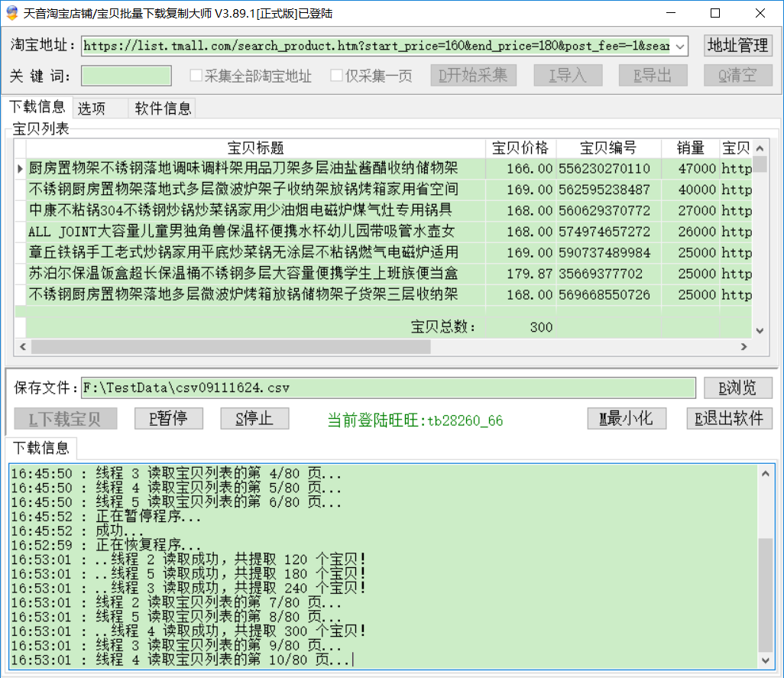Open 地址管理 address manager
This screenshot has height=678, width=784.
(737, 45)
